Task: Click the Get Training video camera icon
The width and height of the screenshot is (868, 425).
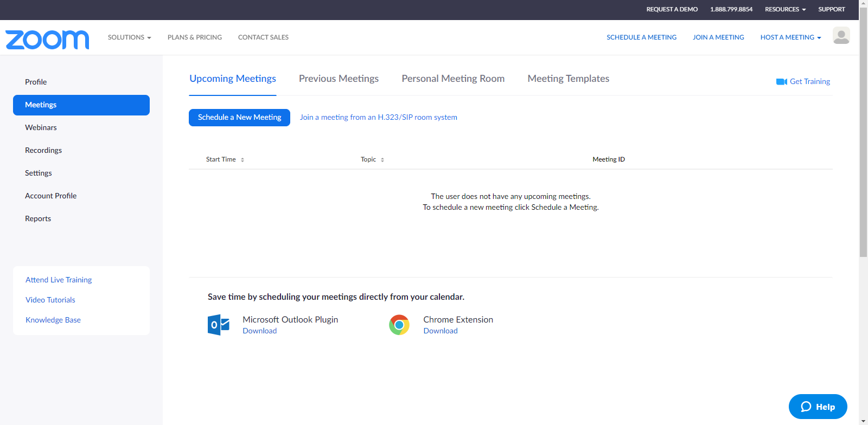Action: tap(782, 82)
